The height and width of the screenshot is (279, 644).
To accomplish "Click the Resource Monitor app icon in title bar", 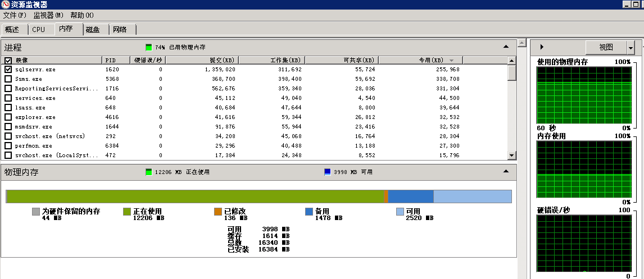I will [x=6, y=4].
